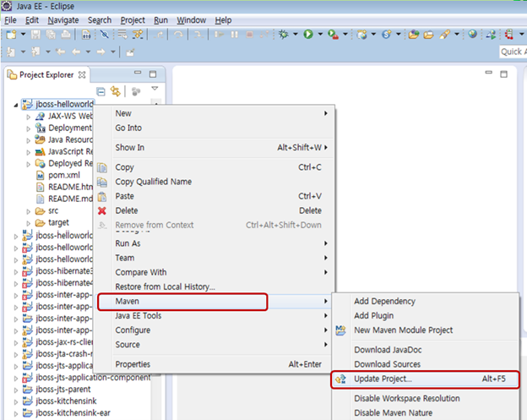Open the Maven submenu entry
Viewport: 527px width, 420px height.
(128, 302)
